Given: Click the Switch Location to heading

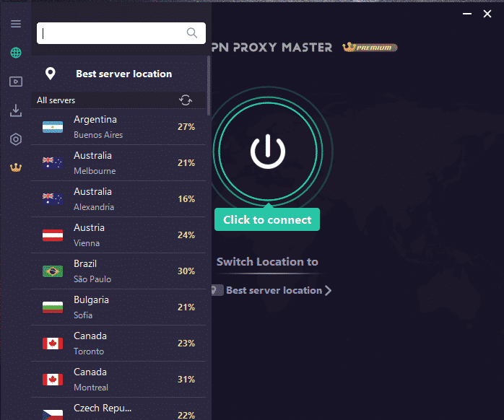Looking at the screenshot, I should coord(267,261).
